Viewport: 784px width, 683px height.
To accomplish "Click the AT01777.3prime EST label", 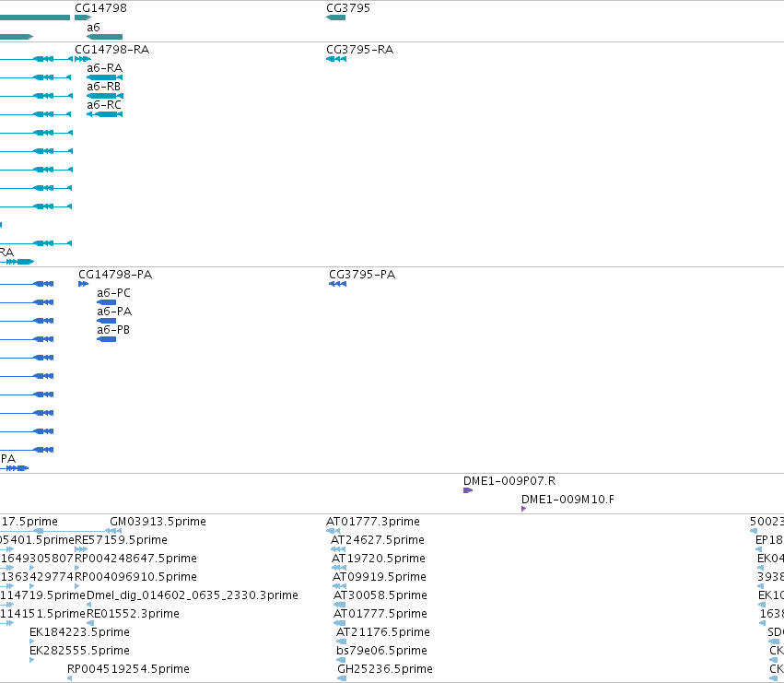I will [x=373, y=522].
